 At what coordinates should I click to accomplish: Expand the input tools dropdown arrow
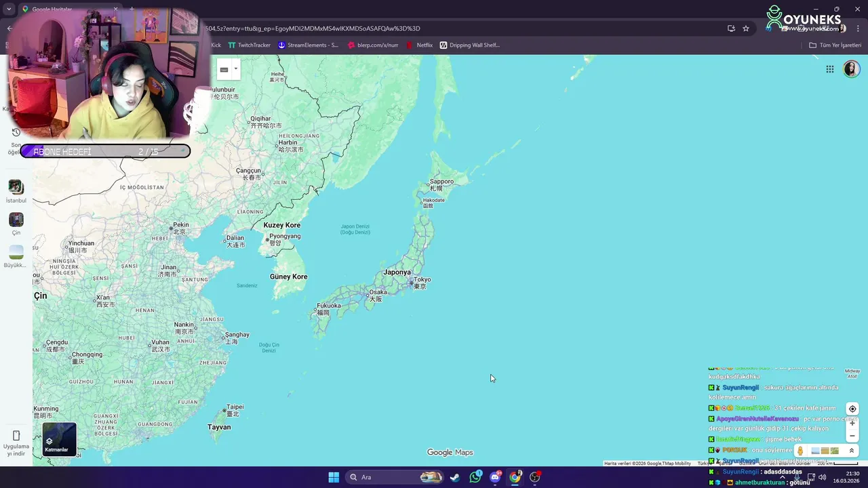click(236, 68)
